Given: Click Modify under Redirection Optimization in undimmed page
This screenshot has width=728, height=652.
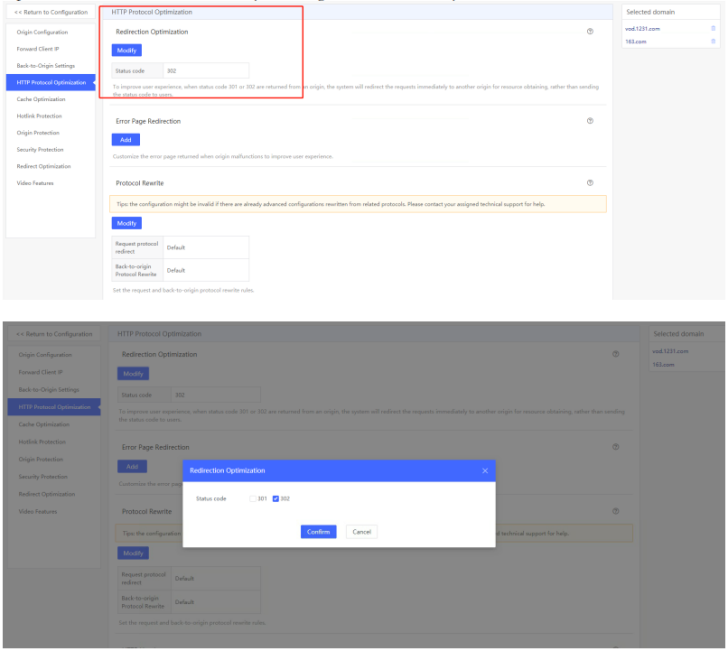Looking at the screenshot, I should (127, 50).
